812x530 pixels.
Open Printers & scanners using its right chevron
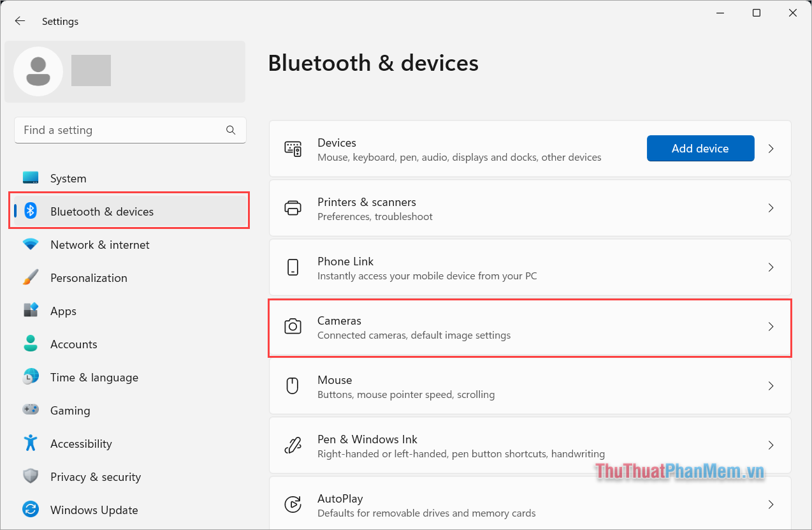771,208
